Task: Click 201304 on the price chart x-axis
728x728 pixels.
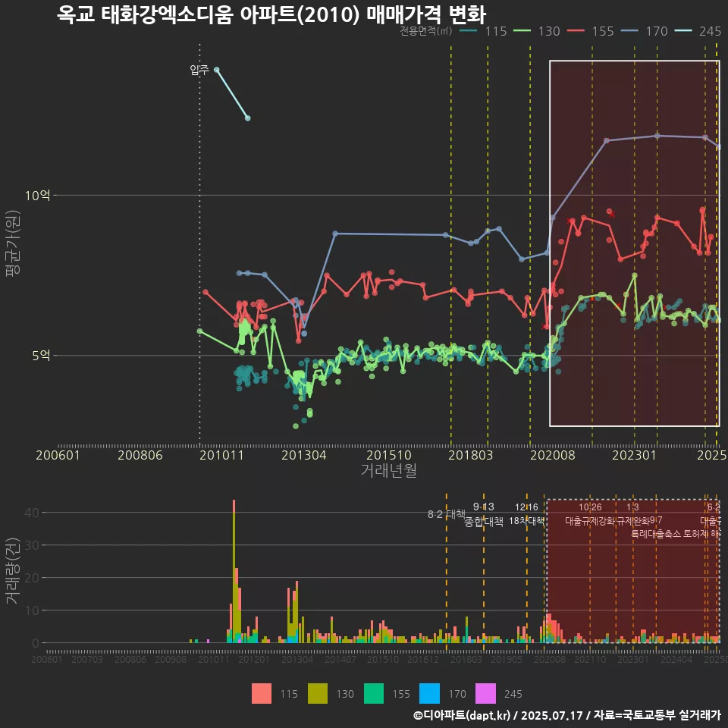Action: (x=304, y=455)
